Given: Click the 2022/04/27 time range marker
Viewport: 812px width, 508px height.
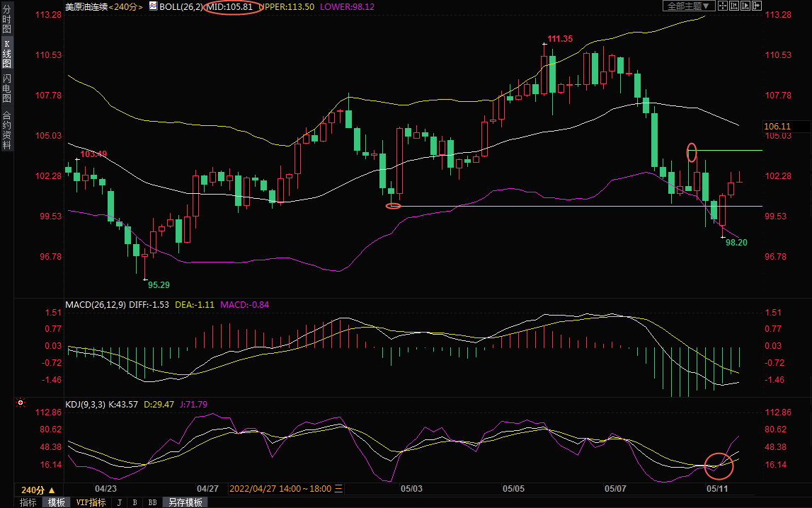Looking at the screenshot, I should pos(282,488).
